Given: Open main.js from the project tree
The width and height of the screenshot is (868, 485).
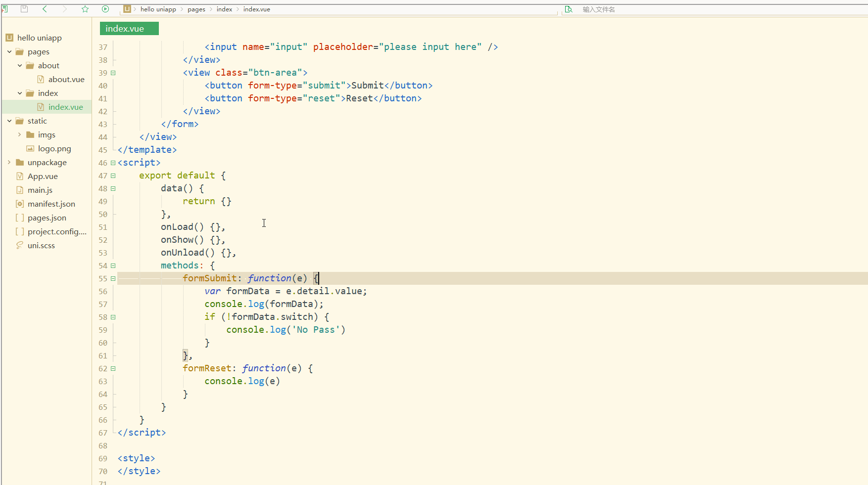Looking at the screenshot, I should coord(40,190).
